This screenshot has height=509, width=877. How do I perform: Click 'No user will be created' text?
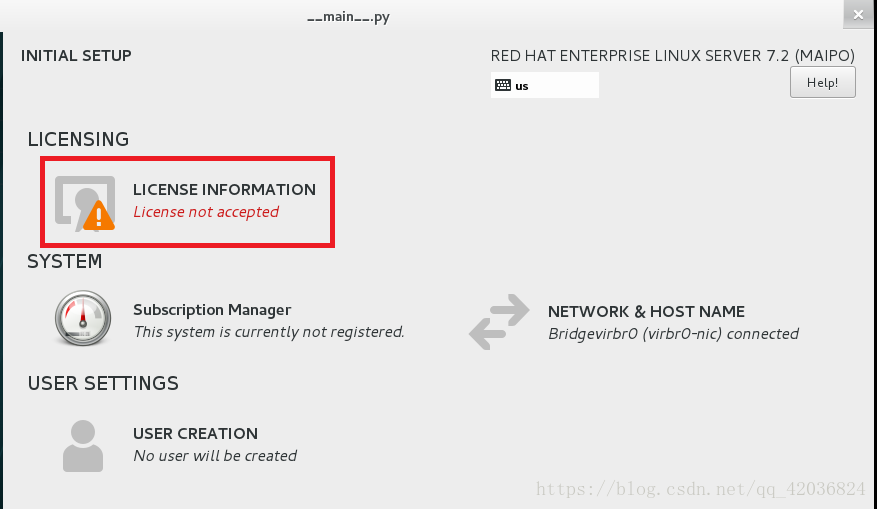click(x=215, y=456)
